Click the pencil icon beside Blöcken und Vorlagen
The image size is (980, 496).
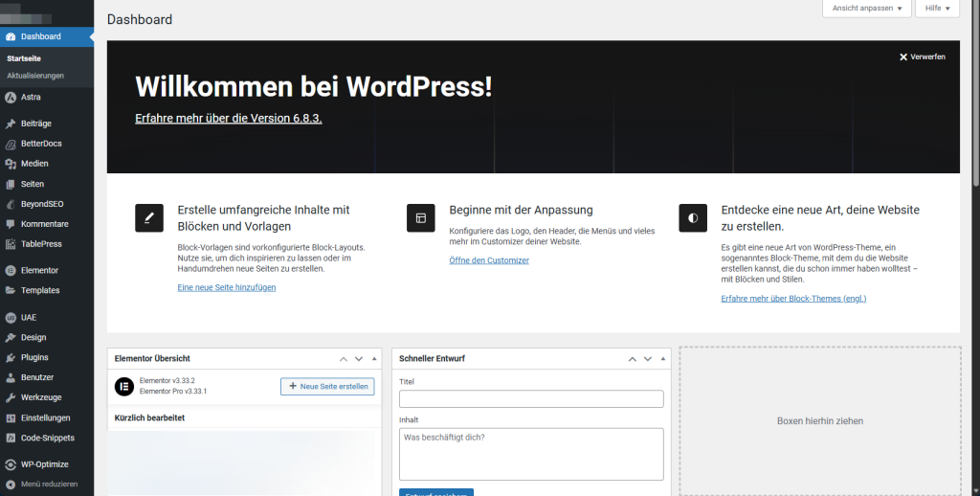tap(149, 217)
